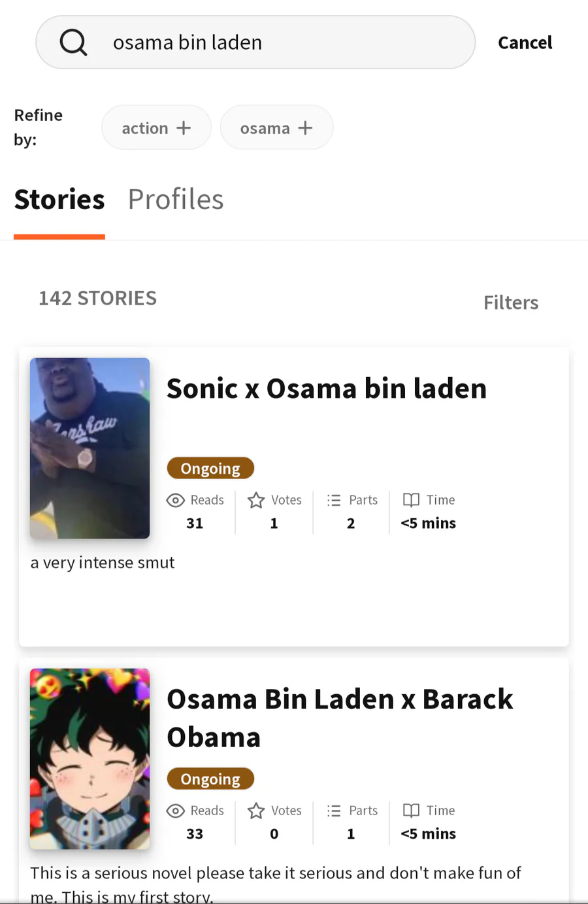Viewport: 588px width, 904px height.
Task: Click the search magnifier icon
Action: pos(73,42)
